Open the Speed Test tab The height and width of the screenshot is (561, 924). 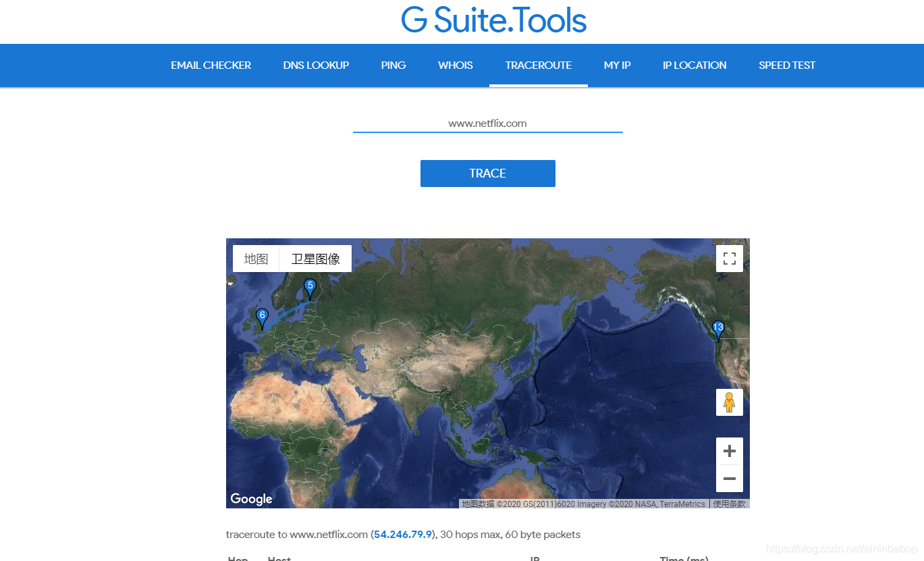pyautogui.click(x=787, y=65)
